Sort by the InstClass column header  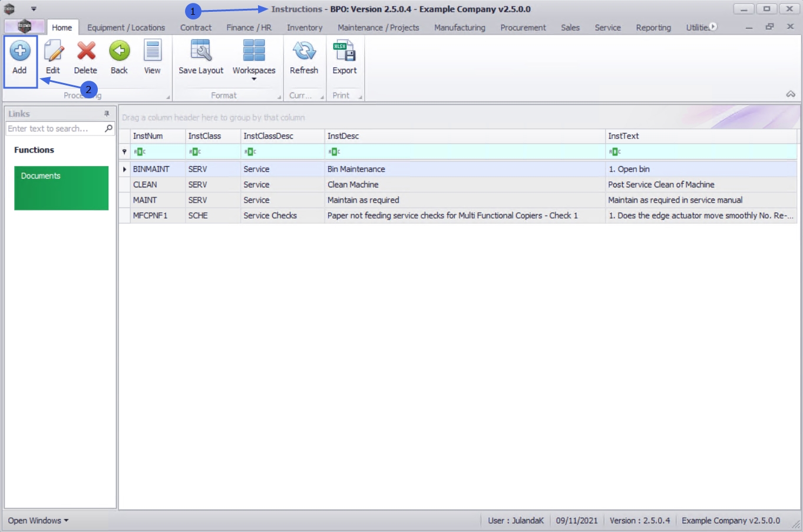(213, 136)
